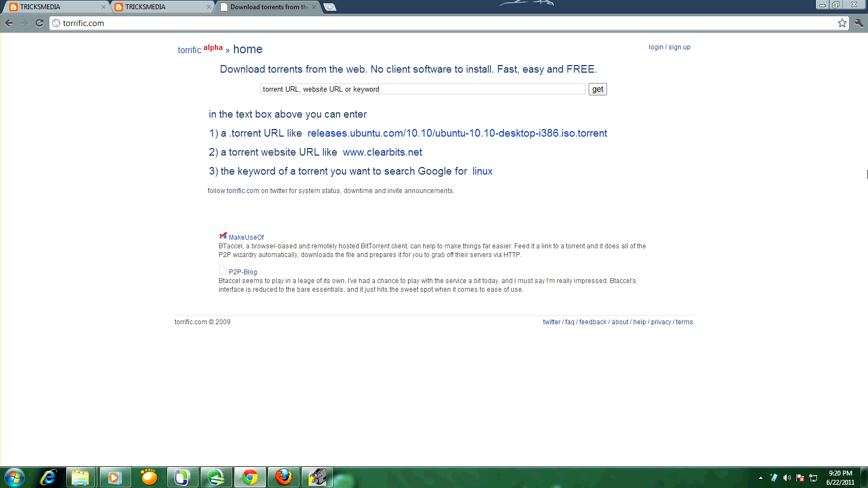Click the MakeUseOf favicon

coord(222,236)
